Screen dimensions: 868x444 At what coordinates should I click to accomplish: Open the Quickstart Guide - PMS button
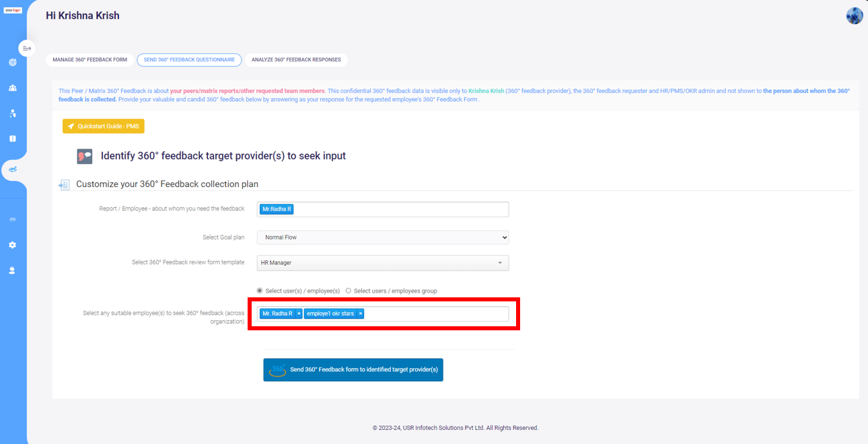[x=104, y=126]
